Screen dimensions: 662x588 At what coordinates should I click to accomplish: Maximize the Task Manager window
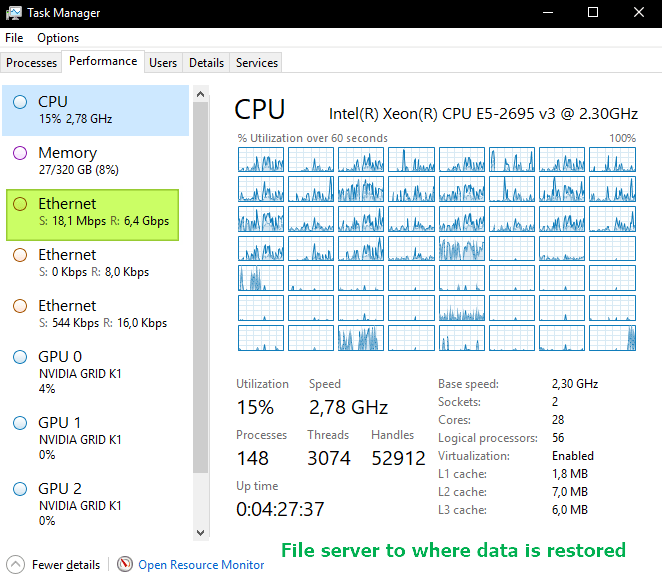(593, 13)
